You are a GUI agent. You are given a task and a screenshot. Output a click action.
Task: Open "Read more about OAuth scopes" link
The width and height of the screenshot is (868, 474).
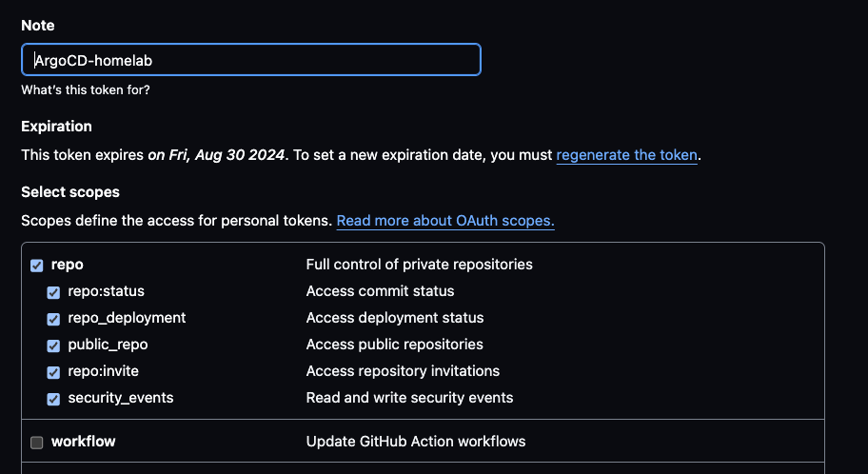click(x=444, y=221)
